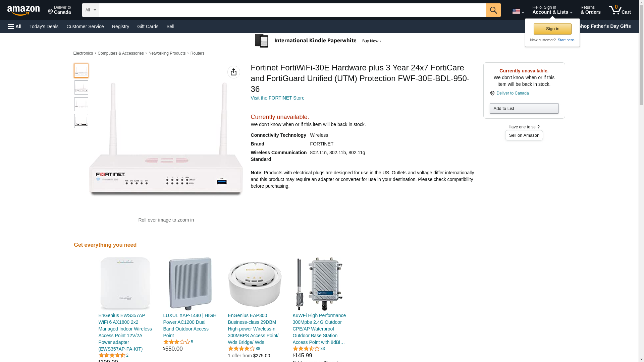Click the search magnifier button
This screenshot has height=362, width=644.
point(493,10)
